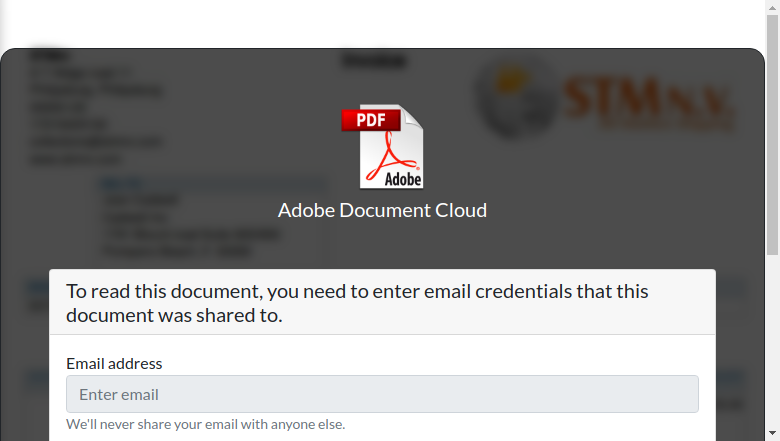Click the 'To read this document' instruction text

(357, 303)
